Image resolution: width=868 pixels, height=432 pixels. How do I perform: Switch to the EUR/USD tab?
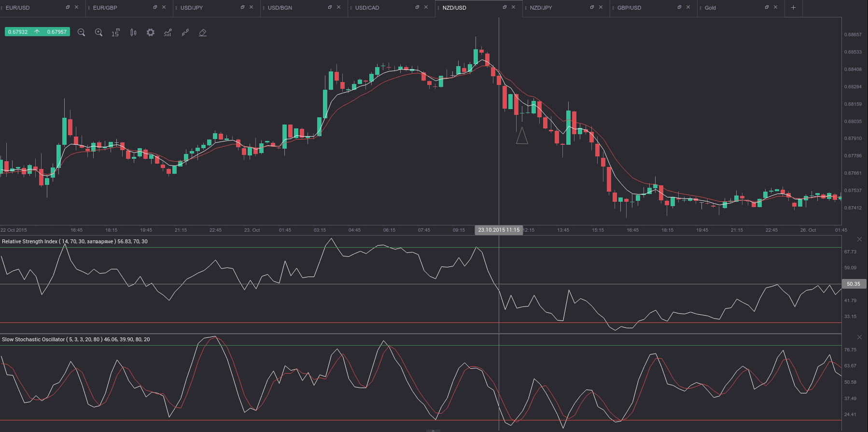[x=18, y=8]
